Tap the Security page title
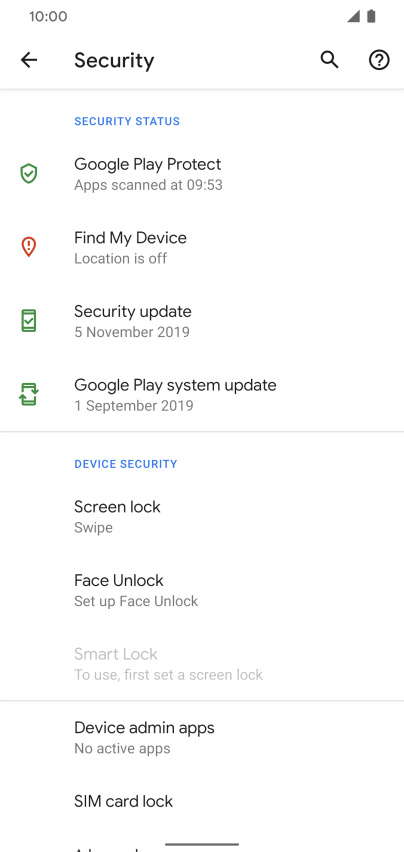Screen dimensions: 404x852 tap(114, 60)
